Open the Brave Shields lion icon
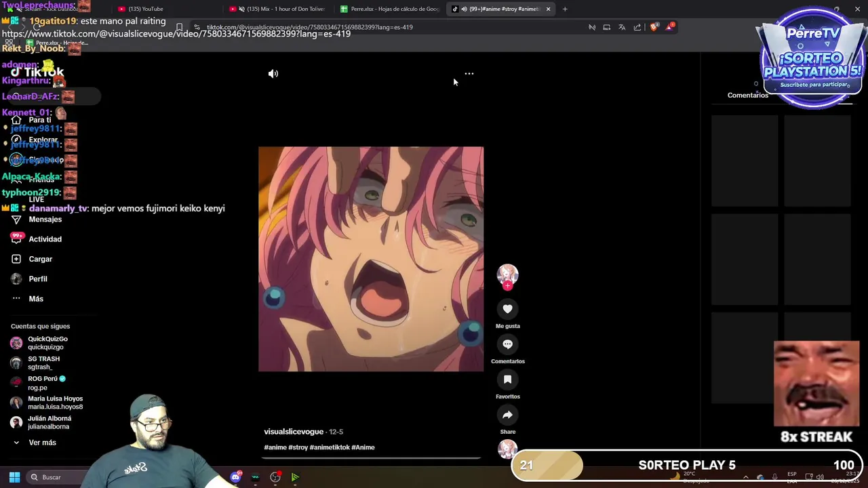Screen dimensions: 868x488 point(654,27)
